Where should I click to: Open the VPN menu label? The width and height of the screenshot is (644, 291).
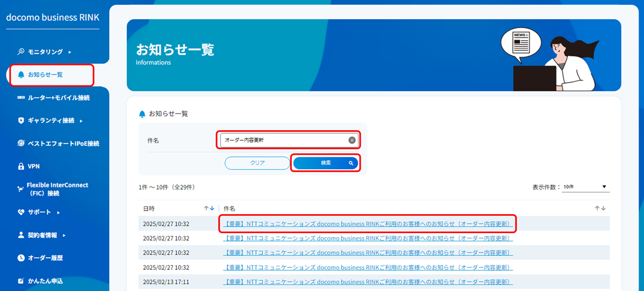34,166
